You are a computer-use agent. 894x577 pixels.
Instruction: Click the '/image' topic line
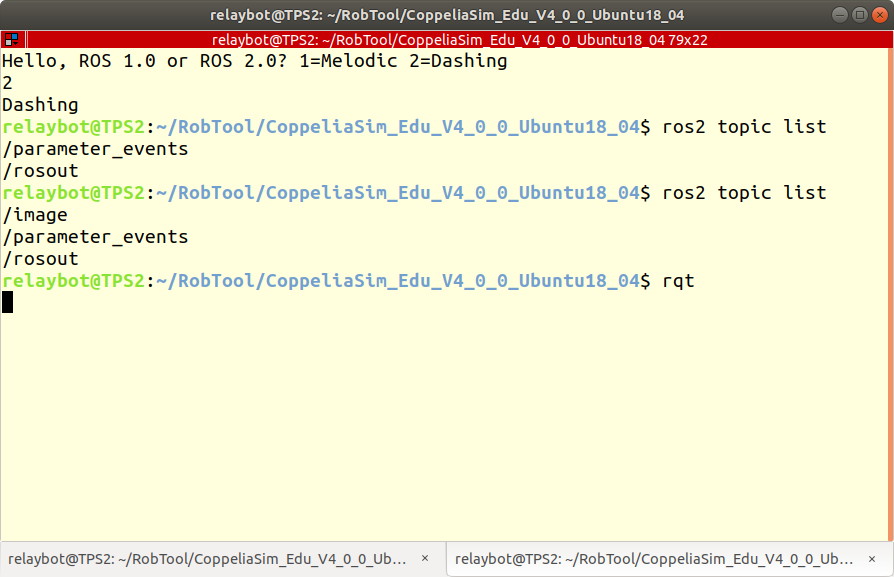click(35, 215)
